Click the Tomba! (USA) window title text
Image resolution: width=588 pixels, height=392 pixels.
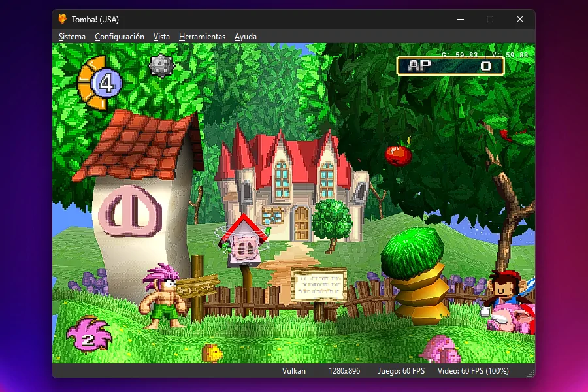[x=95, y=20]
